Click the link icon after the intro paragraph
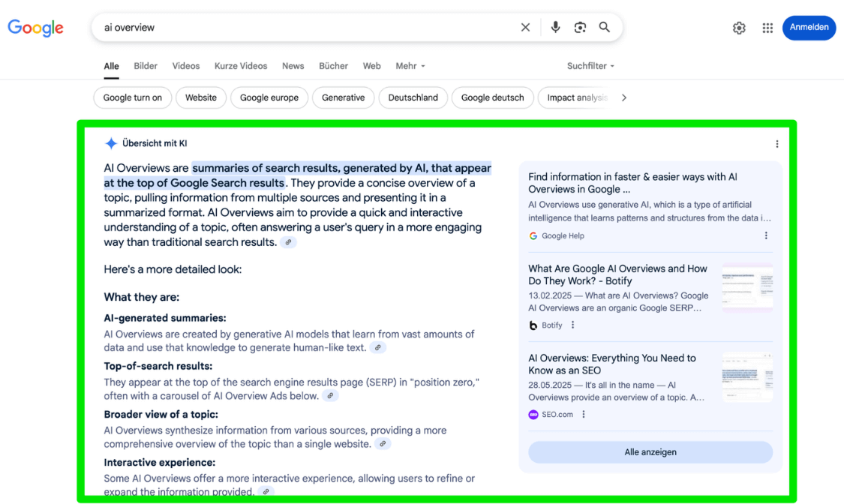This screenshot has width=844, height=504. pyautogui.click(x=289, y=242)
